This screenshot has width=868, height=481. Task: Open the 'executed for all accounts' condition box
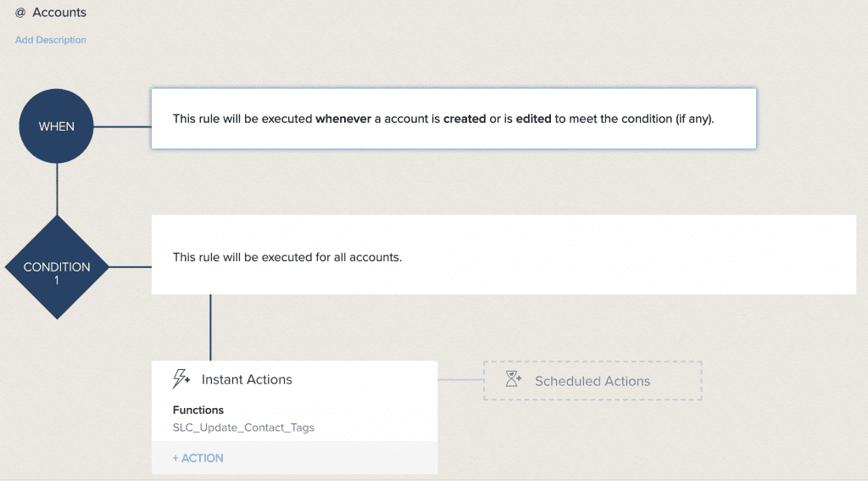[x=504, y=254]
